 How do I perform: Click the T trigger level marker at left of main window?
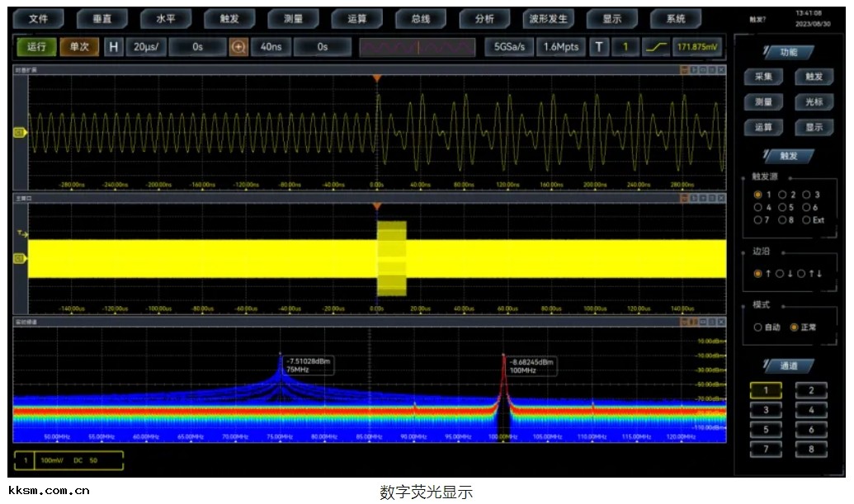21,234
